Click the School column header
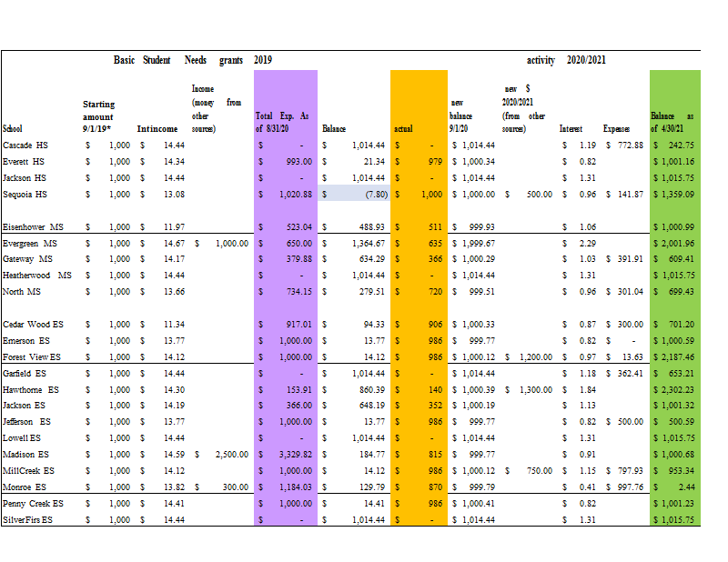Screen dimensions: 728x562 coord(13,128)
